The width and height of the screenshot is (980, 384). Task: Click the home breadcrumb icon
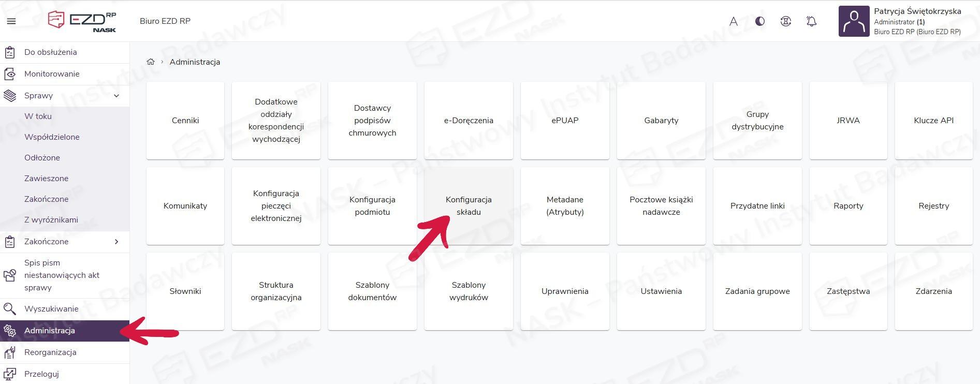(151, 62)
